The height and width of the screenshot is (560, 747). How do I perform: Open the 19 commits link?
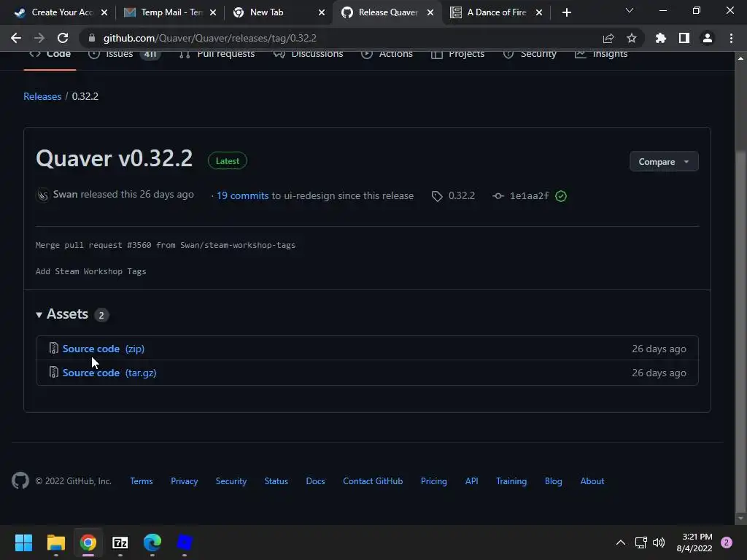[x=242, y=195]
